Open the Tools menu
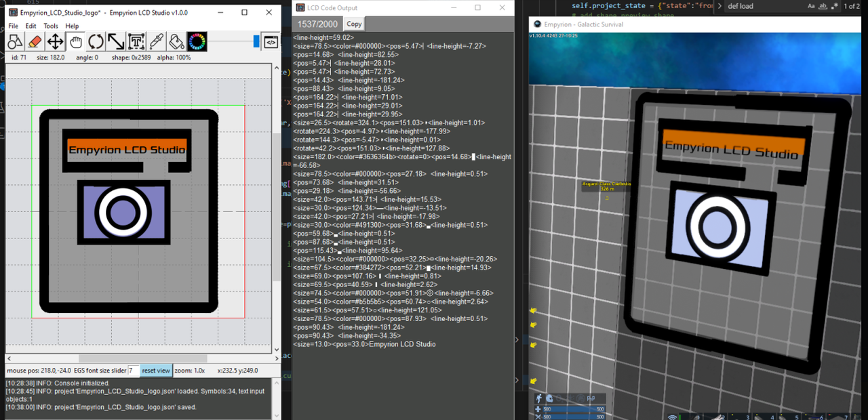 [51, 26]
